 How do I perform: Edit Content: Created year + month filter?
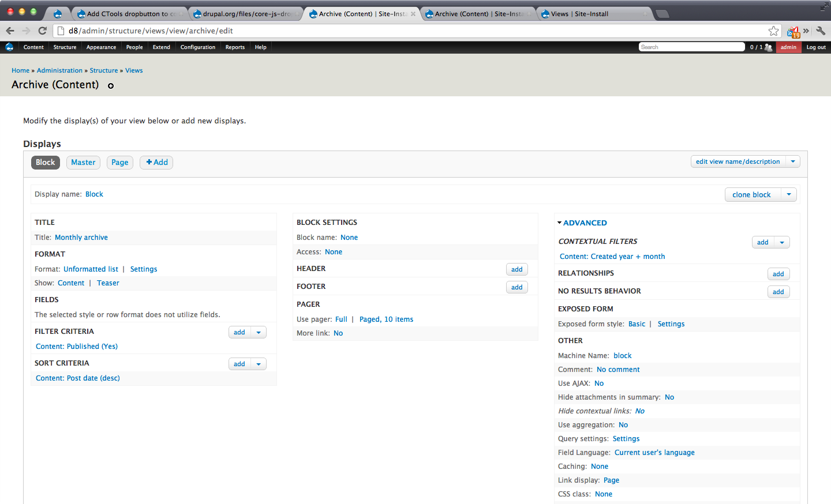tap(612, 257)
